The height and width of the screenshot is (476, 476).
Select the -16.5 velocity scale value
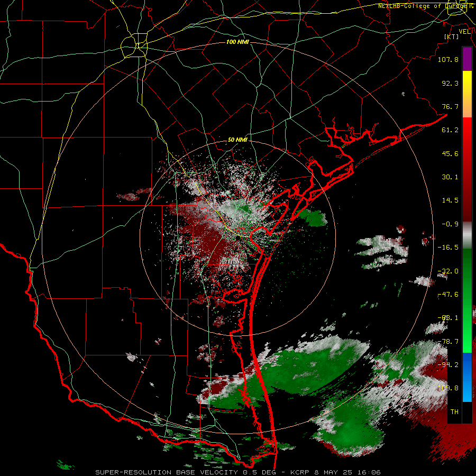click(448, 248)
